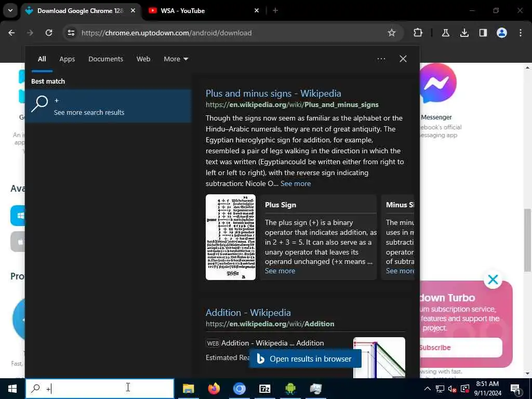532x399 pixels.
Task: Close the Windows search panel
Action: 403,59
